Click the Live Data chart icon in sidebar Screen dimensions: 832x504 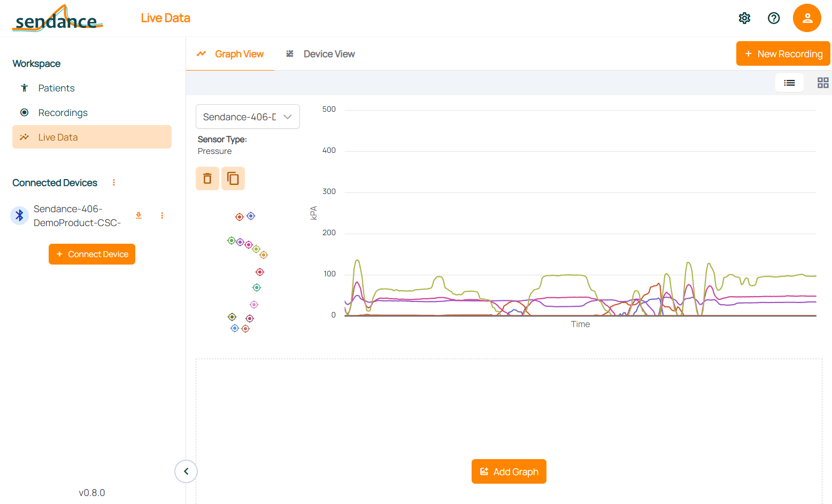tap(24, 137)
